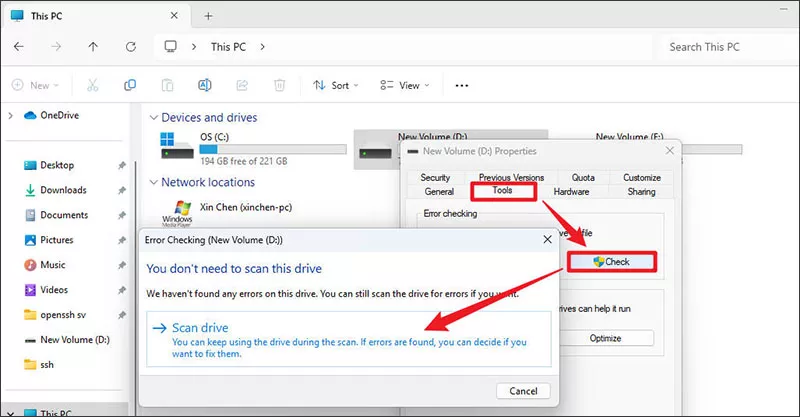Click the monitor icon in address bar

pyautogui.click(x=170, y=46)
